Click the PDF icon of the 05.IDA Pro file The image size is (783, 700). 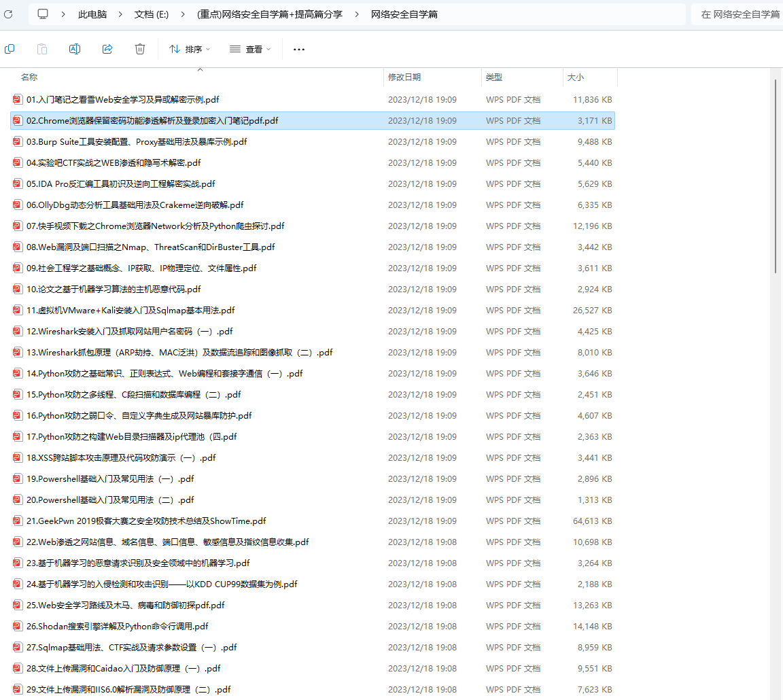pos(18,183)
